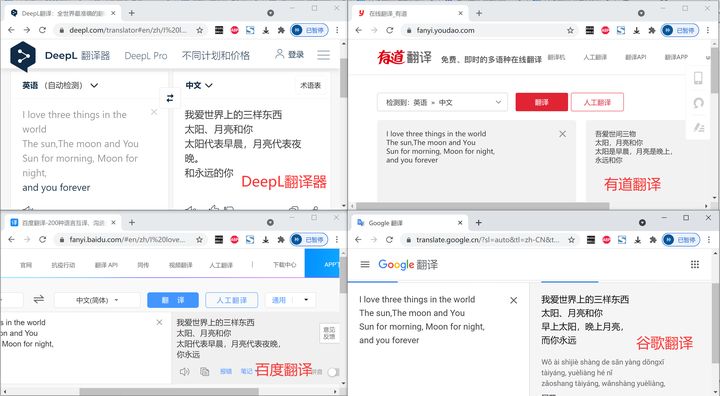
Task: Play Baidu translation audio speaker
Action: click(x=185, y=371)
